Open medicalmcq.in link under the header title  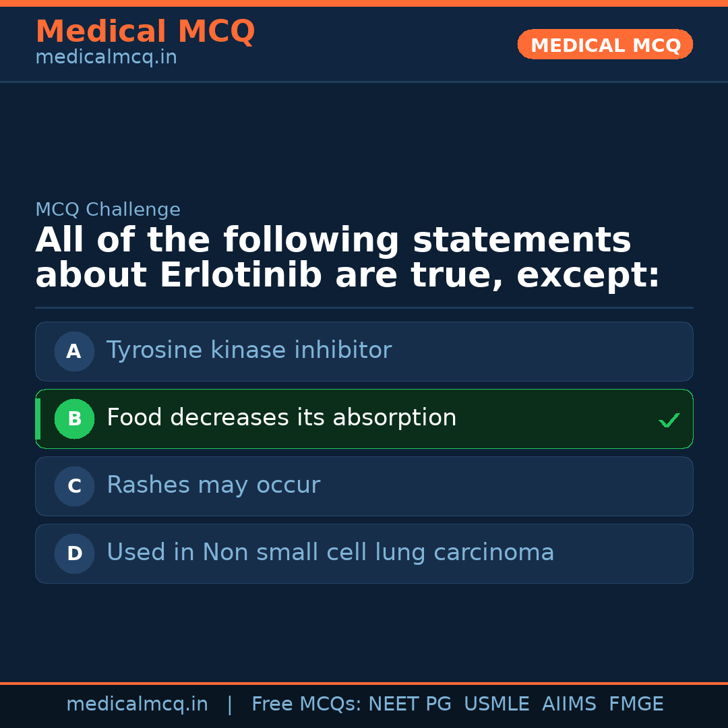[106, 58]
